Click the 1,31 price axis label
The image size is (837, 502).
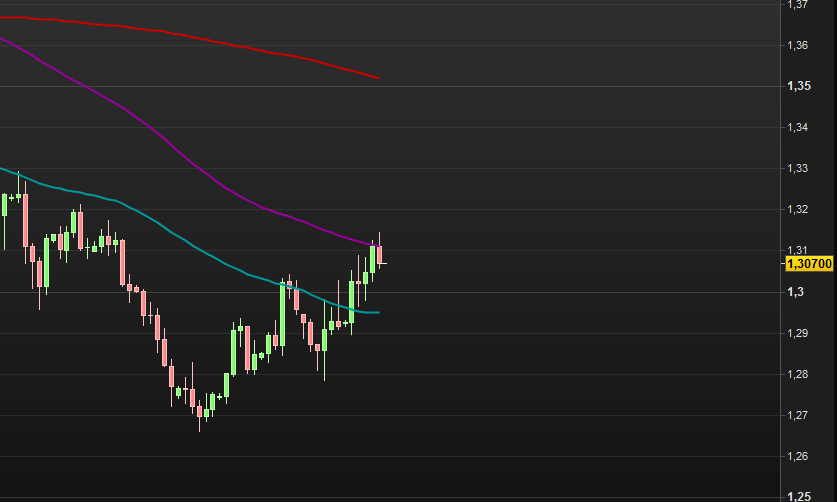click(x=797, y=250)
